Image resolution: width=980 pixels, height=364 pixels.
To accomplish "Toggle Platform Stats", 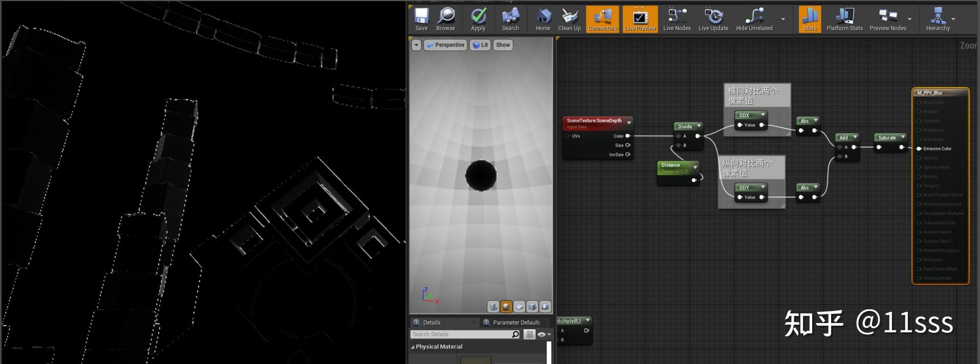I will tap(844, 19).
